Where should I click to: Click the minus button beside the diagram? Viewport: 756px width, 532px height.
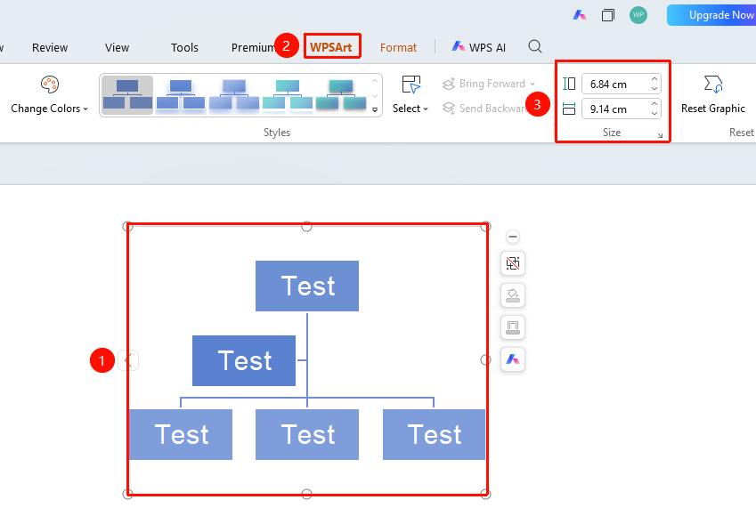[x=513, y=237]
